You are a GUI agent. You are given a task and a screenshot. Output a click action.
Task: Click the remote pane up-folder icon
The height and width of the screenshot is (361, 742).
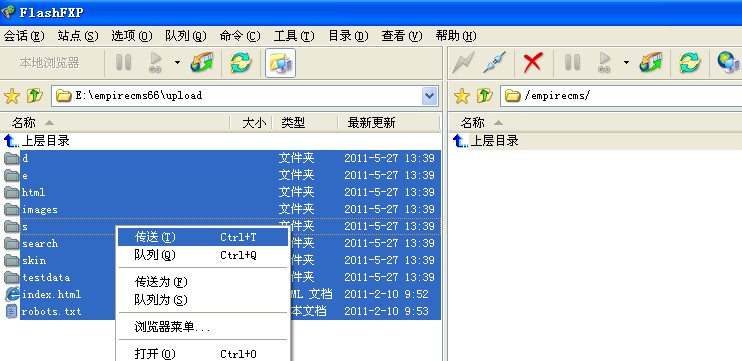click(x=485, y=96)
